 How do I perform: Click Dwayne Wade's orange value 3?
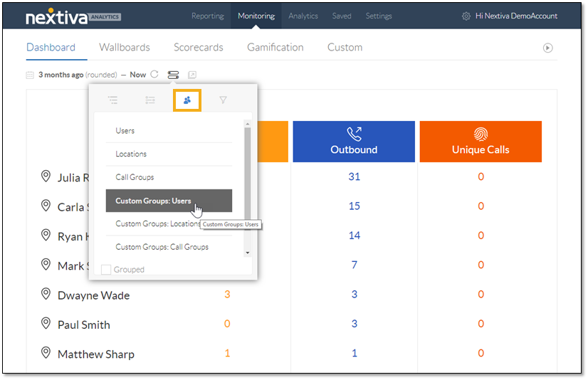[x=227, y=294]
